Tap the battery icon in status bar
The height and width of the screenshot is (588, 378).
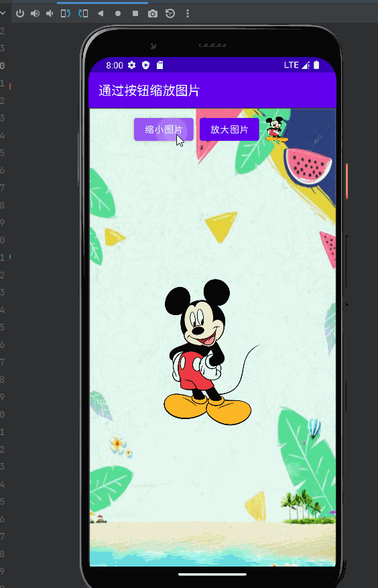(x=316, y=65)
